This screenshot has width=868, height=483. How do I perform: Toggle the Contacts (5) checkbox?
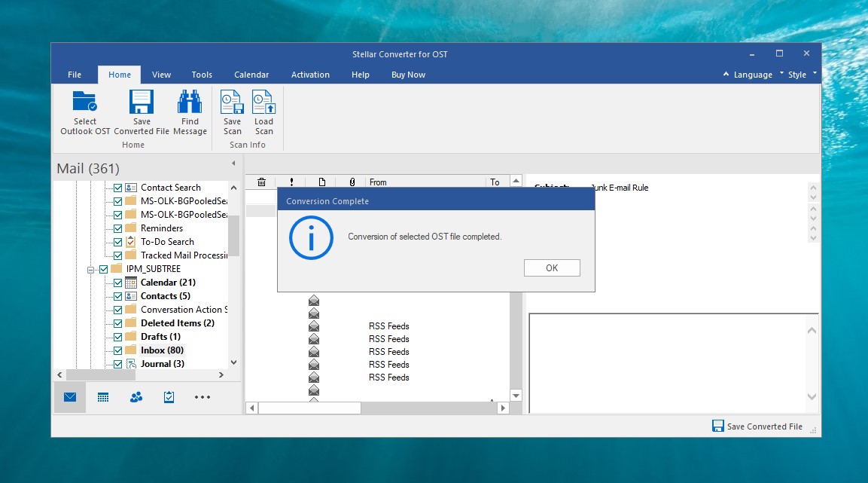[118, 296]
